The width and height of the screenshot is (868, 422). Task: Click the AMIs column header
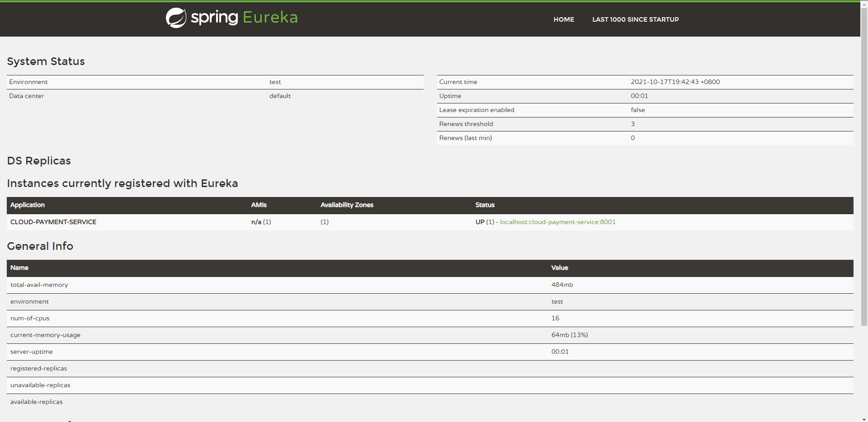[259, 205]
